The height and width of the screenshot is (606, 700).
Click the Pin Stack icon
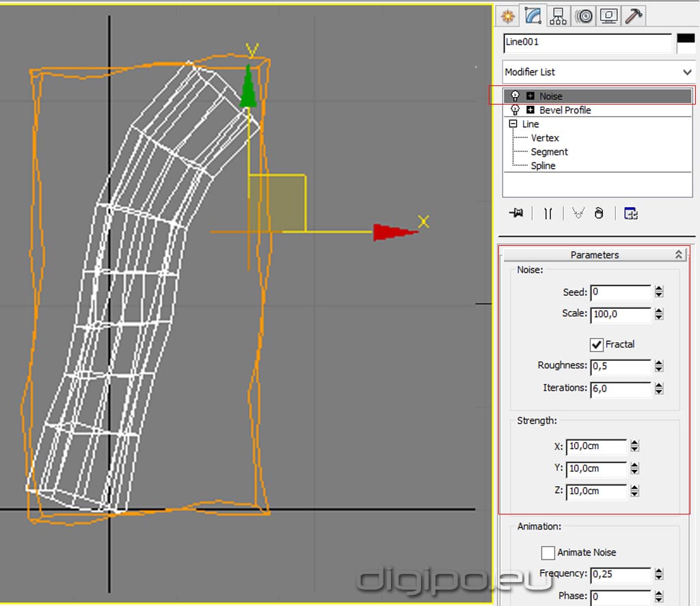[x=516, y=213]
